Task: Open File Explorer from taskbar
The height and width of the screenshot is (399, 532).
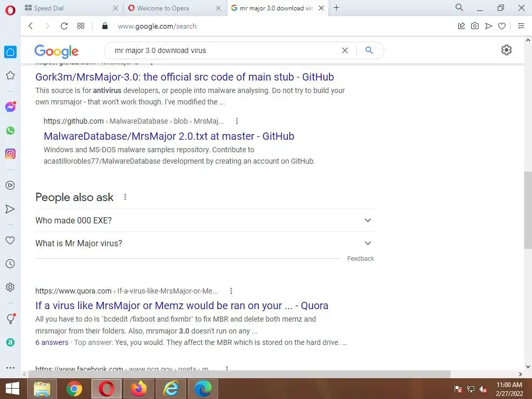Action: coord(42,389)
